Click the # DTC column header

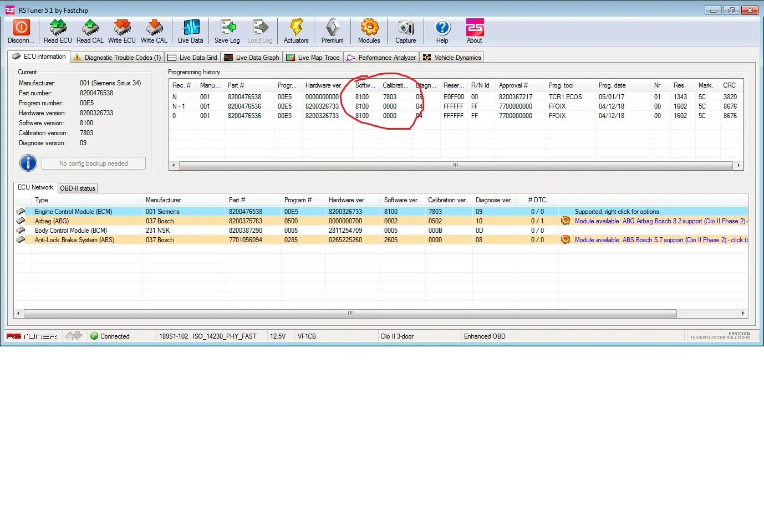(x=537, y=200)
